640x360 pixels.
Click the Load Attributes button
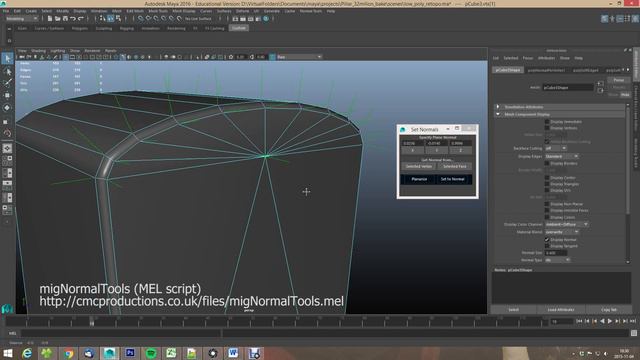coord(561,310)
